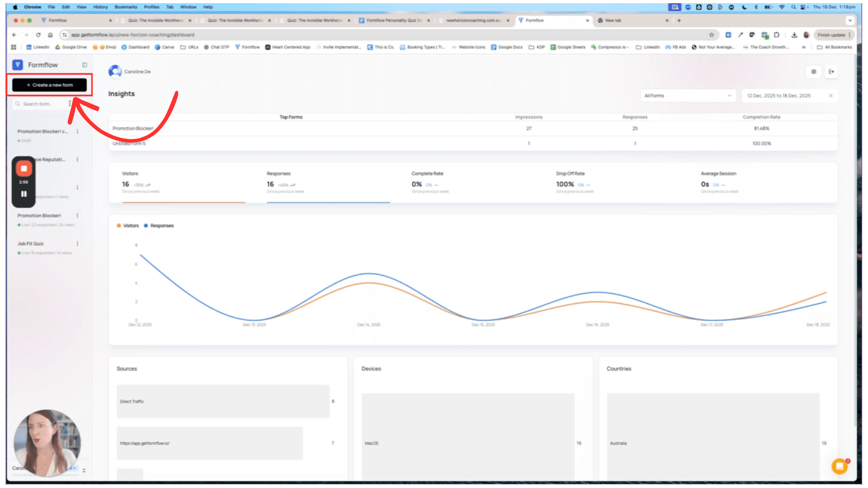868x488 pixels.
Task: Stop the screen recording
Action: (24, 169)
